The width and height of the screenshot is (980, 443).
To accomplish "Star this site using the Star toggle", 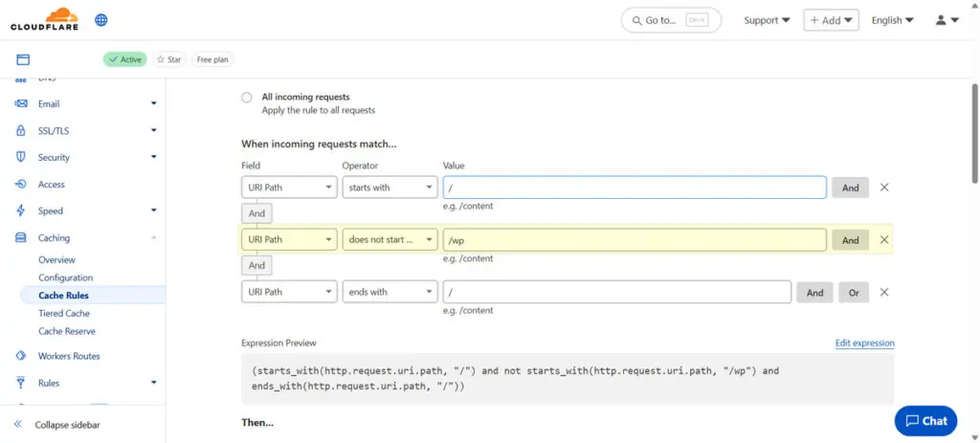I will point(168,59).
